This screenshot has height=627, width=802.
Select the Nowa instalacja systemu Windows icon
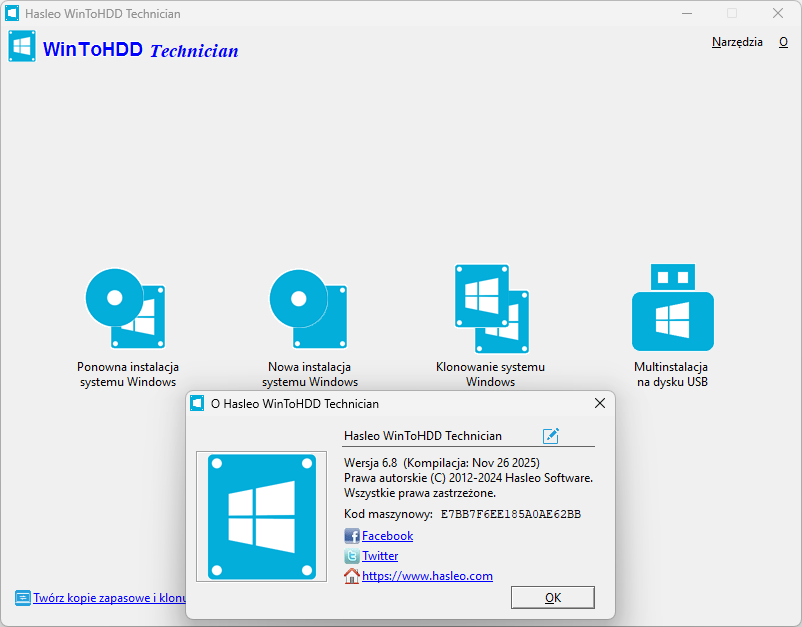[x=308, y=308]
